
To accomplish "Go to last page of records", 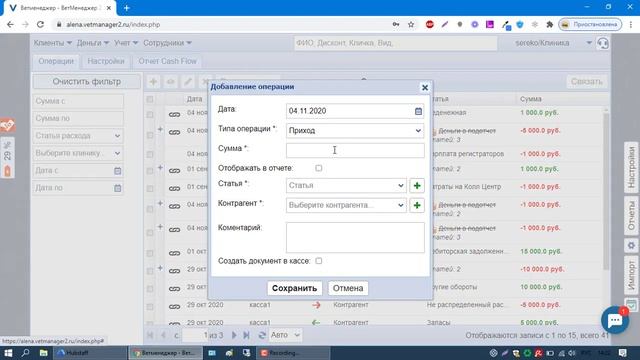I will coord(246,335).
